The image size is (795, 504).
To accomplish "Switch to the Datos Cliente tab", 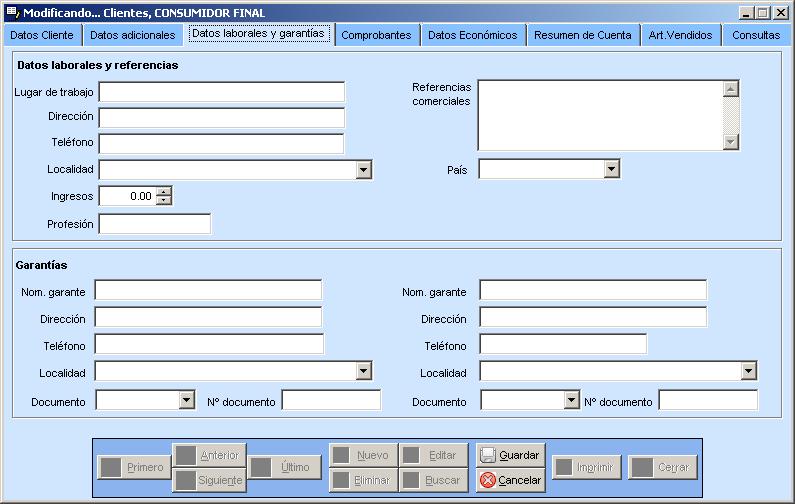I will pyautogui.click(x=41, y=35).
